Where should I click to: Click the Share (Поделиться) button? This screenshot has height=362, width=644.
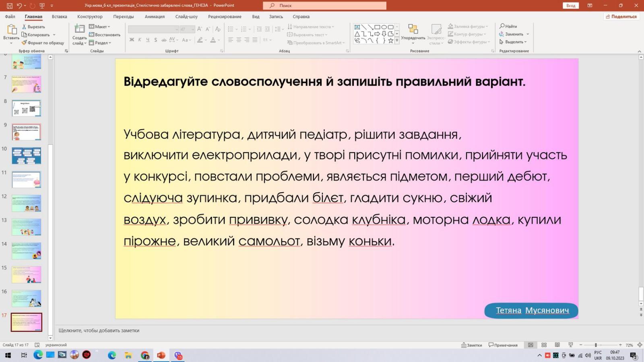pos(621,16)
